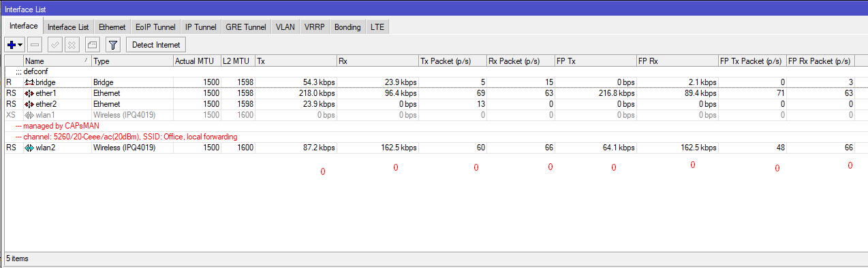Open the LTE tab
868x268 pixels.
[x=377, y=27]
